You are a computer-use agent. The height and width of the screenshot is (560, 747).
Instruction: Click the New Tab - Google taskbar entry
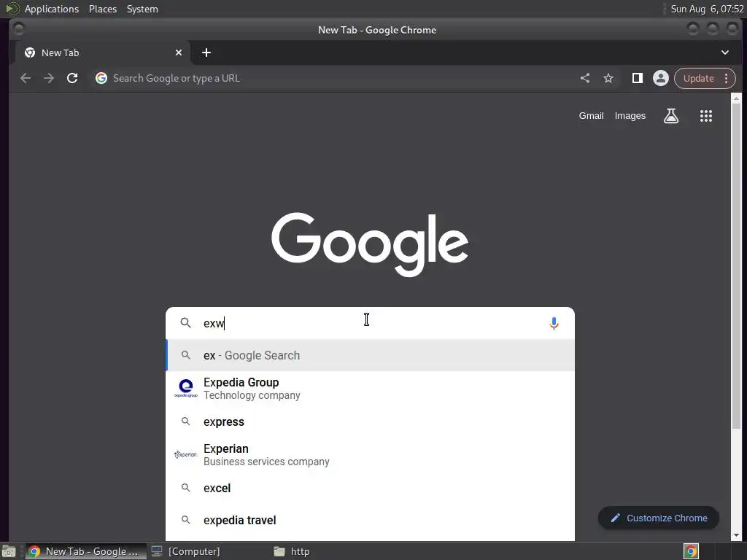(85, 551)
